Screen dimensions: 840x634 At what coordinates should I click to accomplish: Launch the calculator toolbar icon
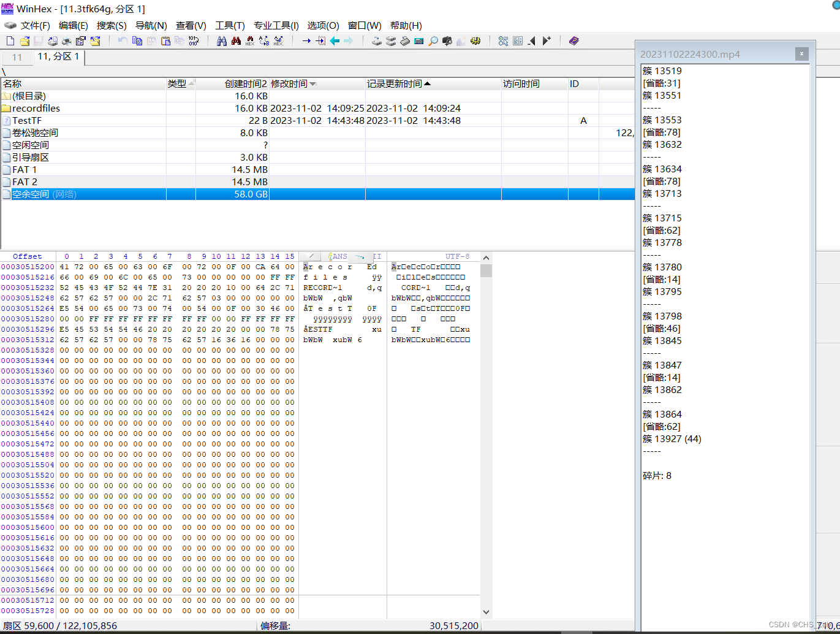(x=419, y=41)
